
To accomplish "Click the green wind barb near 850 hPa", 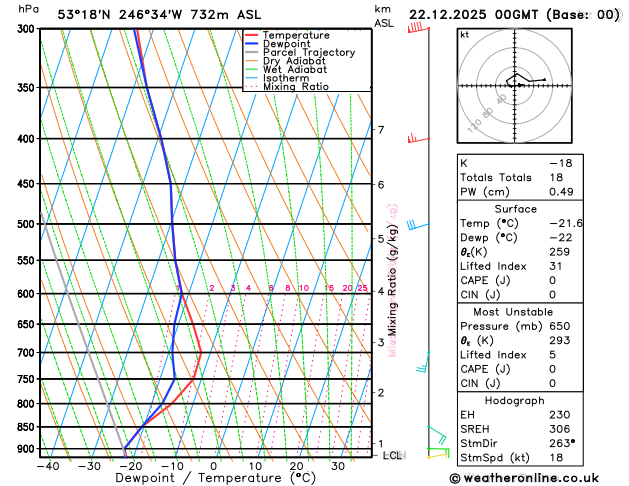I will [436, 435].
